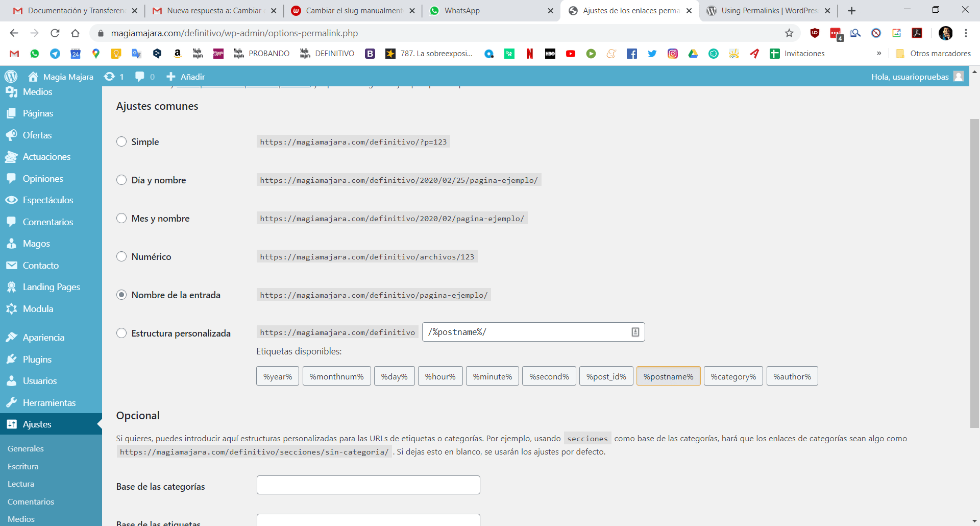Open the Instagram bookmark

673,54
